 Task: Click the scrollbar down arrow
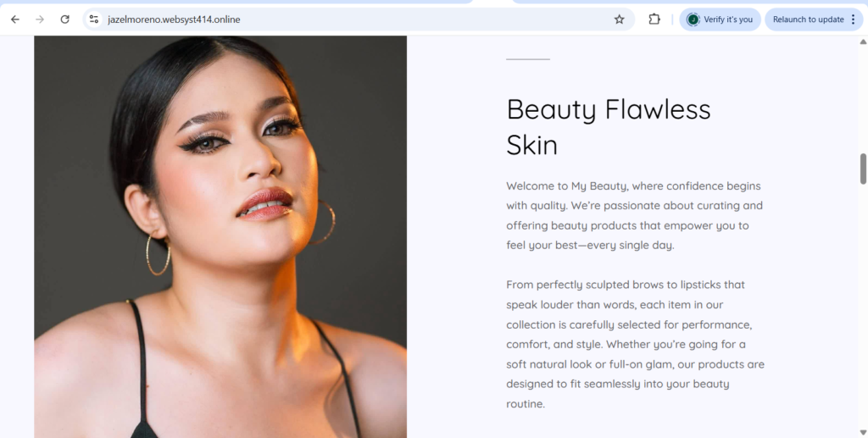click(x=863, y=432)
